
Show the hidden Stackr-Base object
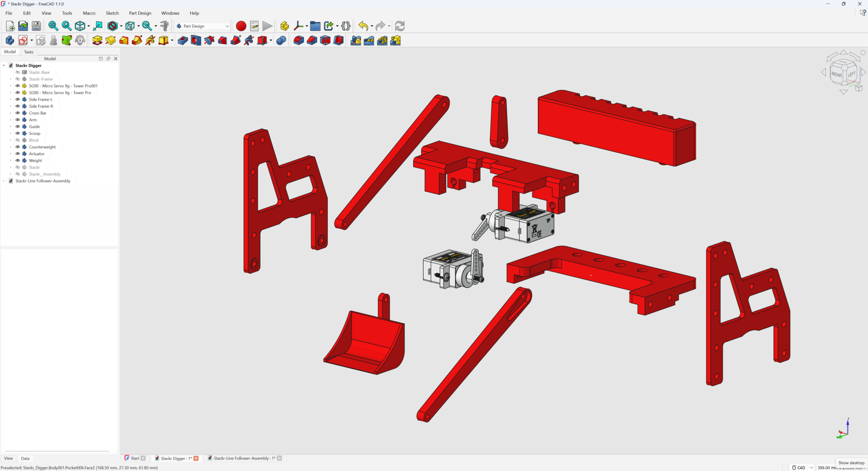click(18, 72)
